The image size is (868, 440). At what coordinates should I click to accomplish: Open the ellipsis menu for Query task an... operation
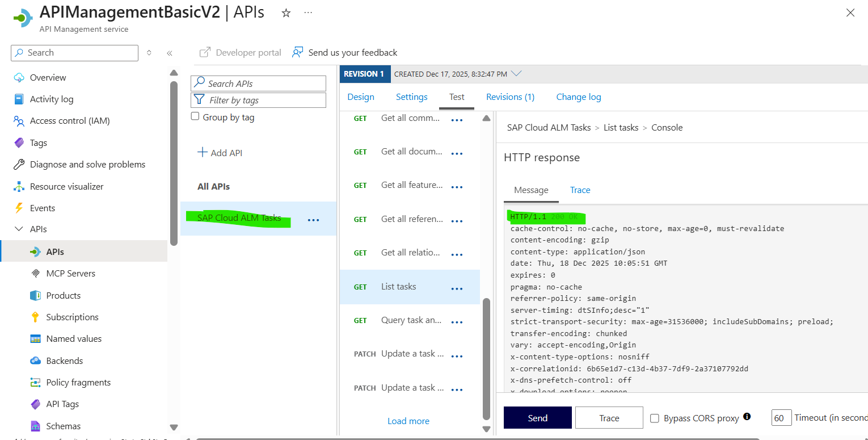pyautogui.click(x=457, y=322)
